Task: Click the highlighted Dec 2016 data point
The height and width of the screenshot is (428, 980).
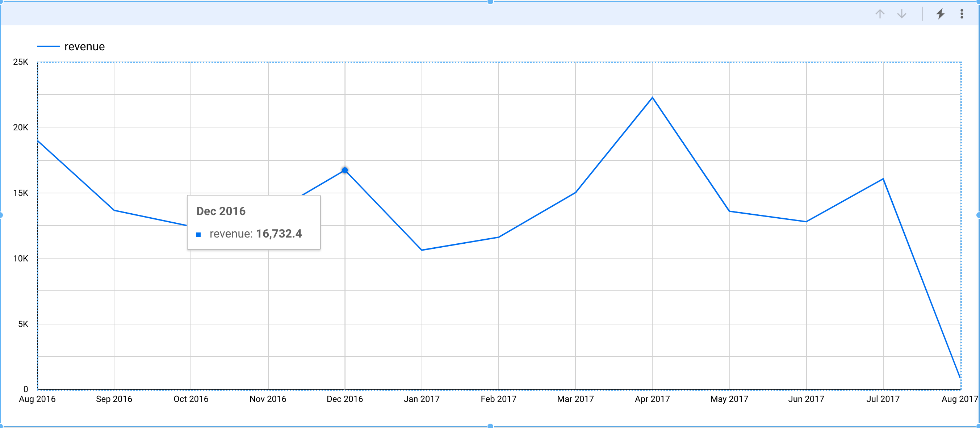Action: [345, 170]
